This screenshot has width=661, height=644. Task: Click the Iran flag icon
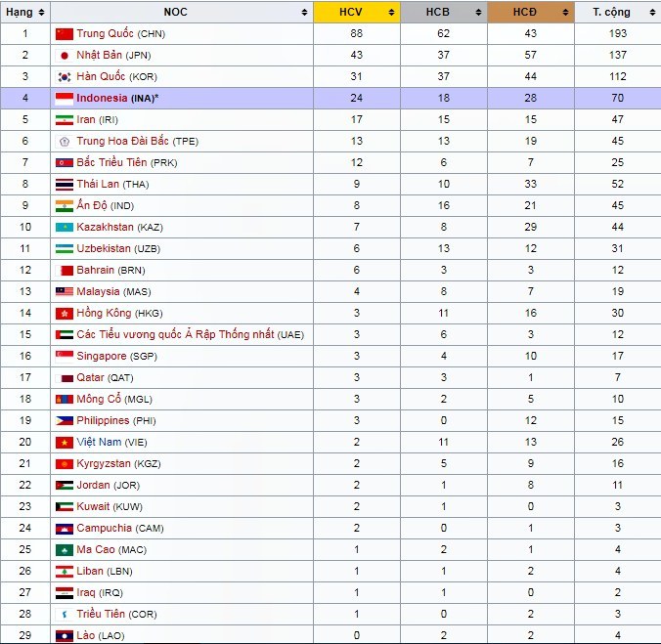[x=65, y=119]
